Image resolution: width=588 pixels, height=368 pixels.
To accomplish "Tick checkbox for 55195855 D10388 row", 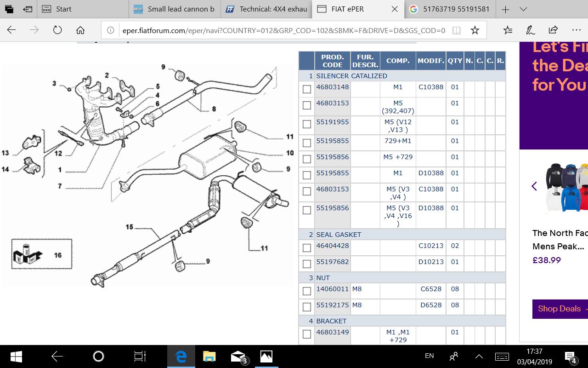I will click(x=307, y=175).
